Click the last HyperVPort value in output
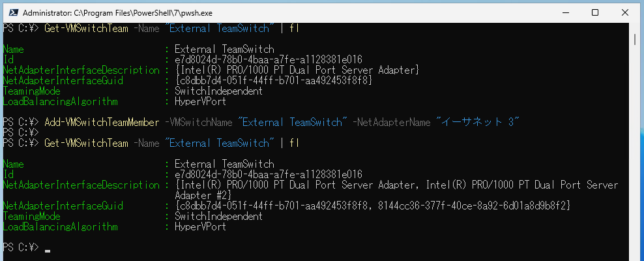The width and height of the screenshot is (644, 261). [x=200, y=227]
